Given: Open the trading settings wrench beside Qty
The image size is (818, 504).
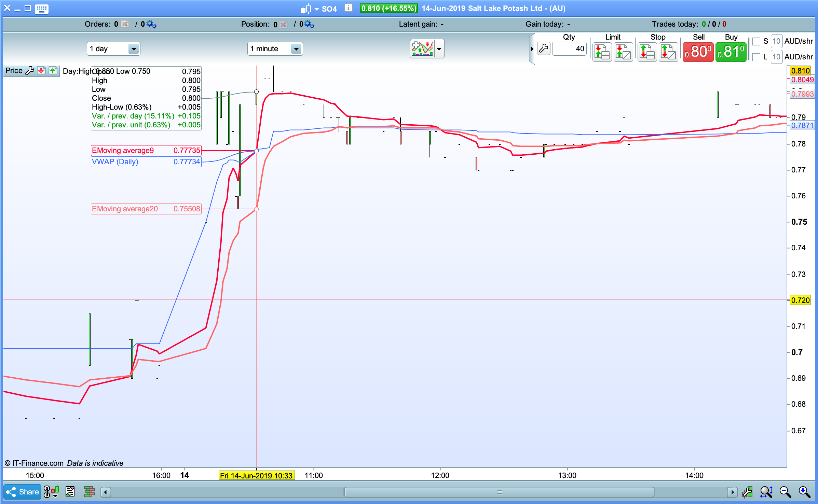Looking at the screenshot, I should 543,49.
